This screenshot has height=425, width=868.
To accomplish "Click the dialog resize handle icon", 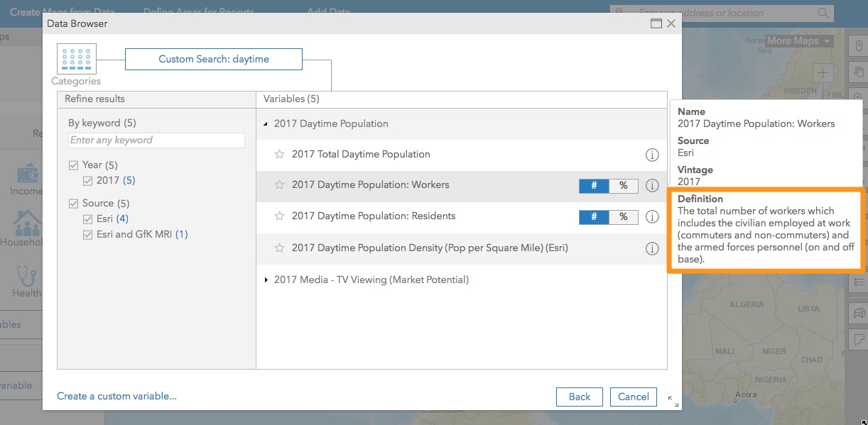I will 673,401.
